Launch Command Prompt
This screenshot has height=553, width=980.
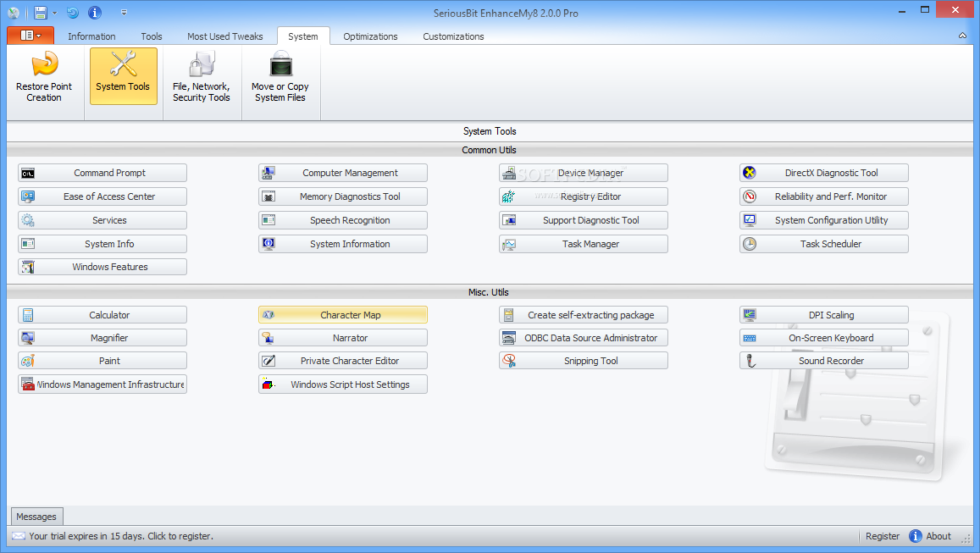tap(102, 173)
